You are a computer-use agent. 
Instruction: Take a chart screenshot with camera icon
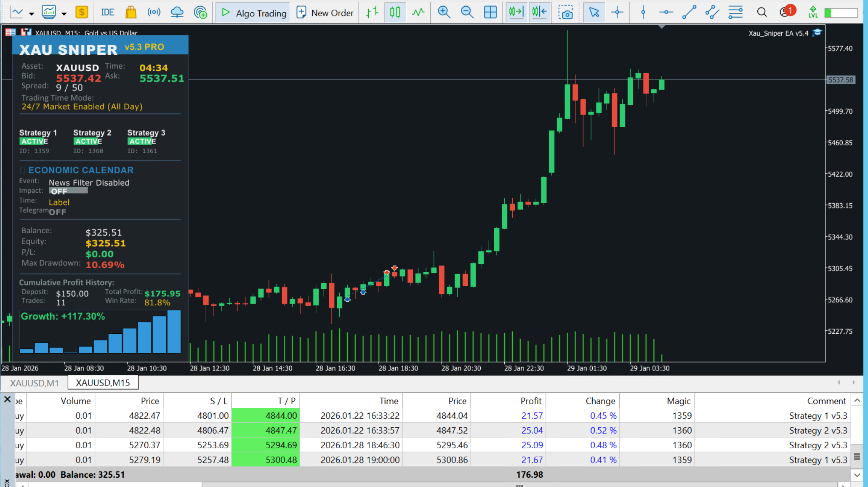pos(565,13)
